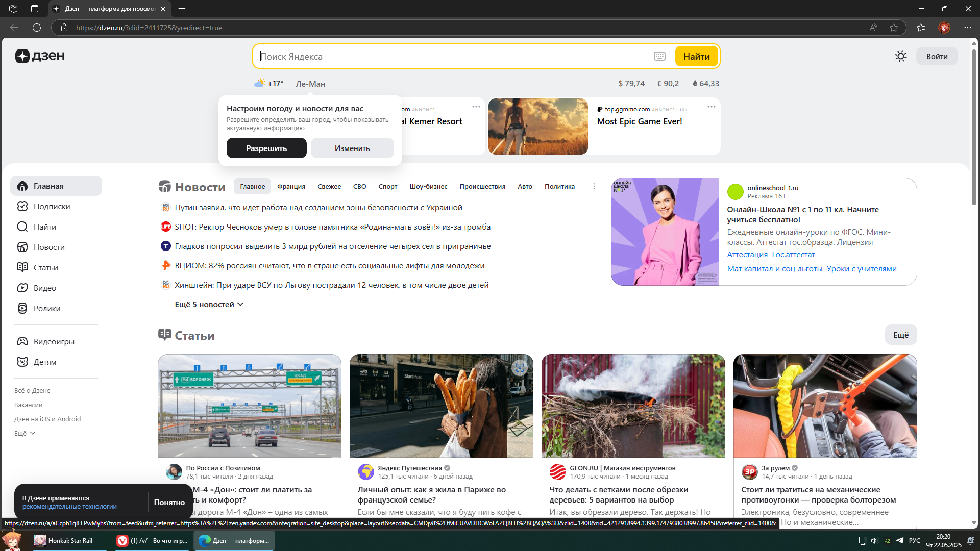Open news about Гладков 3 млрд рублей
Screen dimensions: 980x551
coord(333,246)
